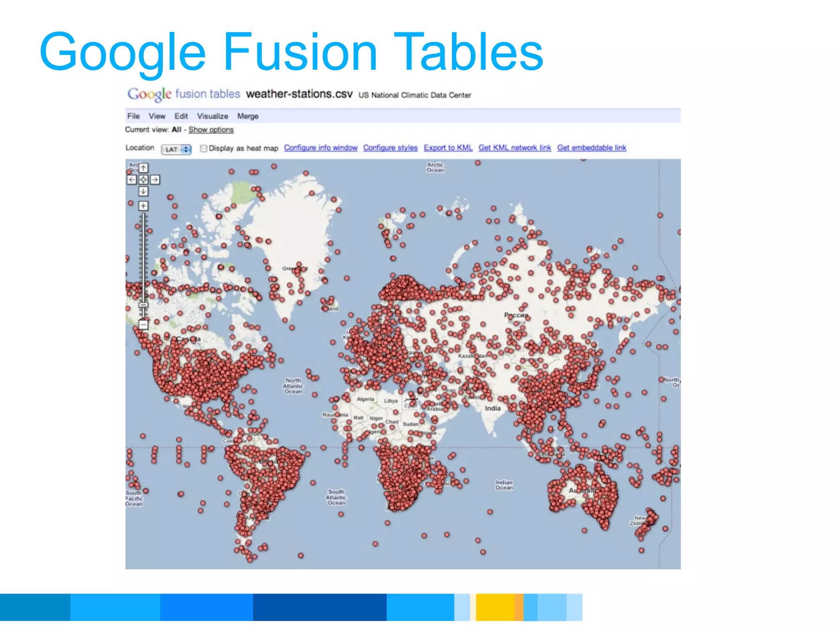Click the map zoom slider handle

tap(143, 305)
